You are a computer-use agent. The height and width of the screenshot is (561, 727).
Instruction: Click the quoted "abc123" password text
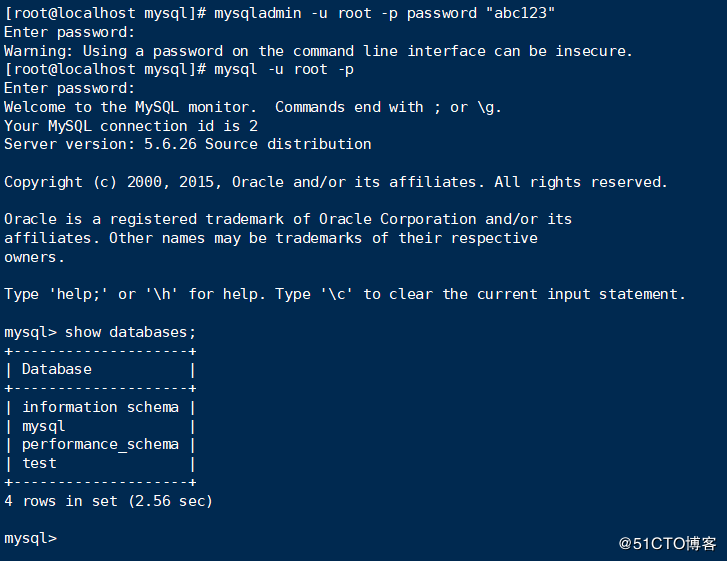pyautogui.click(x=520, y=13)
